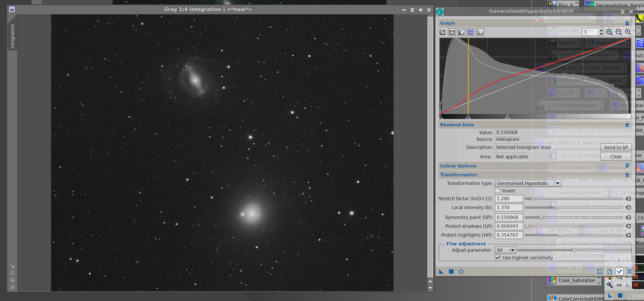This screenshot has width=644, height=301.
Task: Reset the Protect highlights value with its arrow icon
Action: click(628, 235)
